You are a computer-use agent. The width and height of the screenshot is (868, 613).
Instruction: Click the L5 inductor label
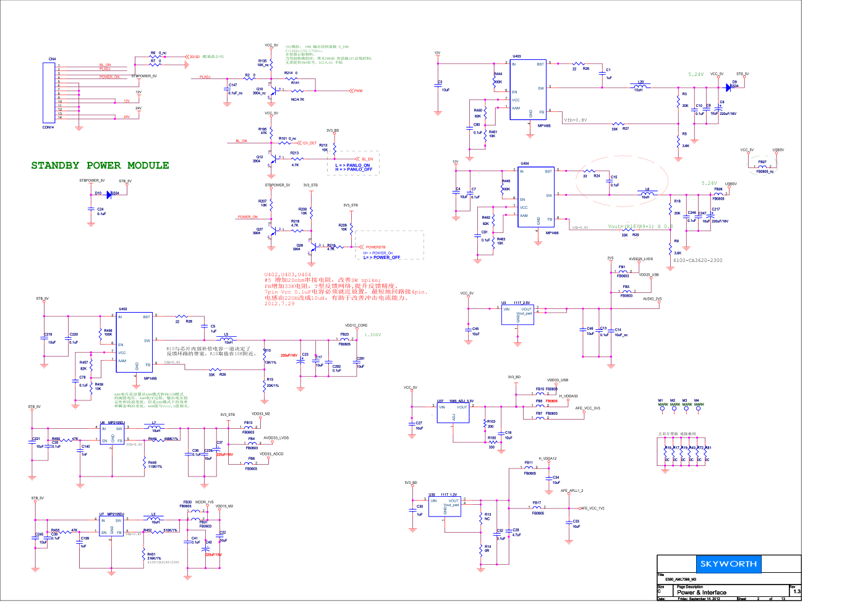(x=226, y=334)
